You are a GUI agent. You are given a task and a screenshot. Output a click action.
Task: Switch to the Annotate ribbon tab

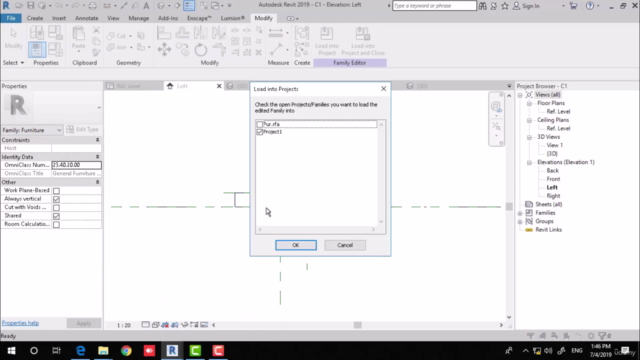[87, 18]
